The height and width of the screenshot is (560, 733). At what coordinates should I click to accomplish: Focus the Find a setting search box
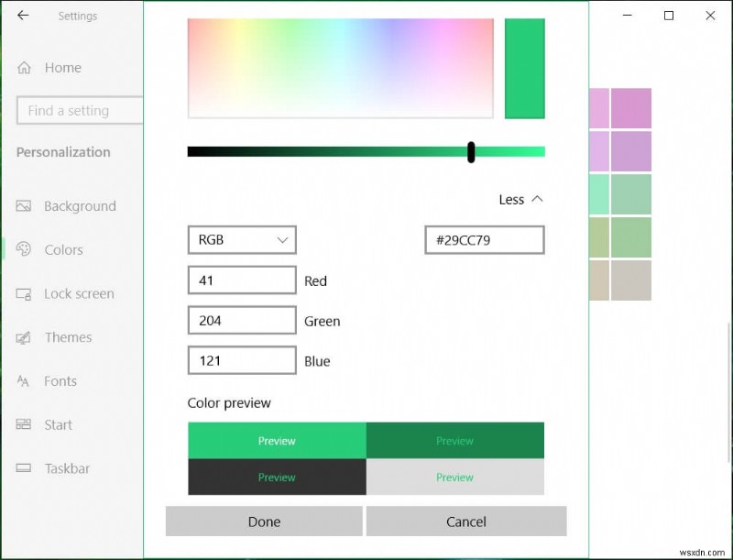coord(80,110)
